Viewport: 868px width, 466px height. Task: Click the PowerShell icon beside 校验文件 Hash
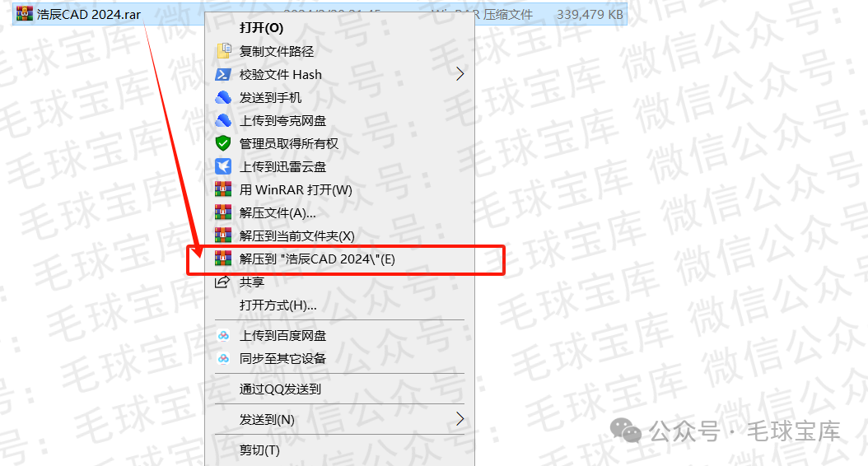tap(223, 74)
